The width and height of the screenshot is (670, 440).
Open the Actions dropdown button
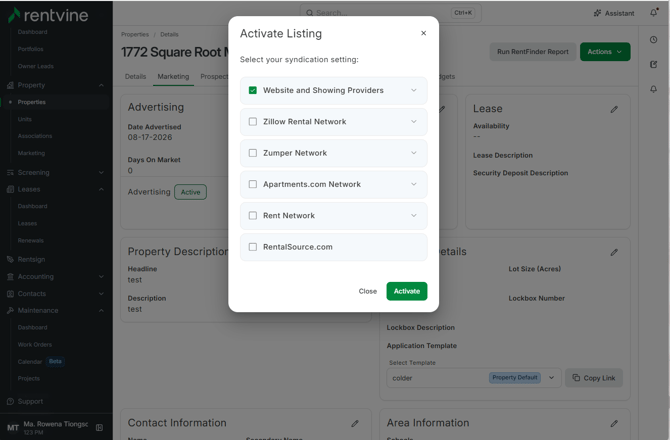click(x=605, y=52)
